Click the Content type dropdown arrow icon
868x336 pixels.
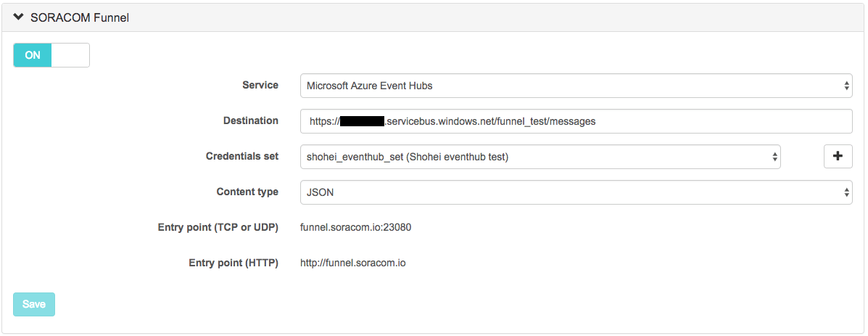(x=847, y=192)
